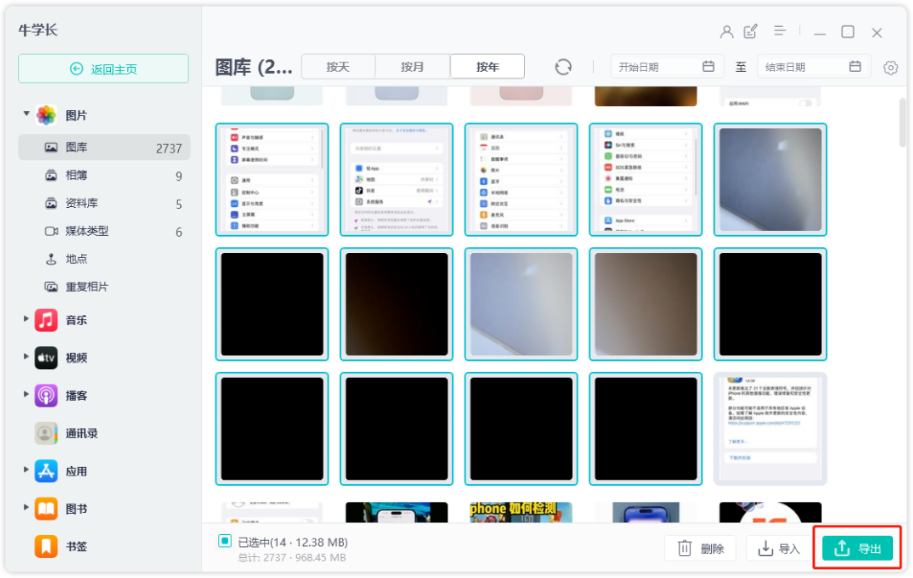Viewport: 913px width, 578px height.
Task: Open 重复相片 duplicate photos in sidebar
Action: pyautogui.click(x=104, y=287)
